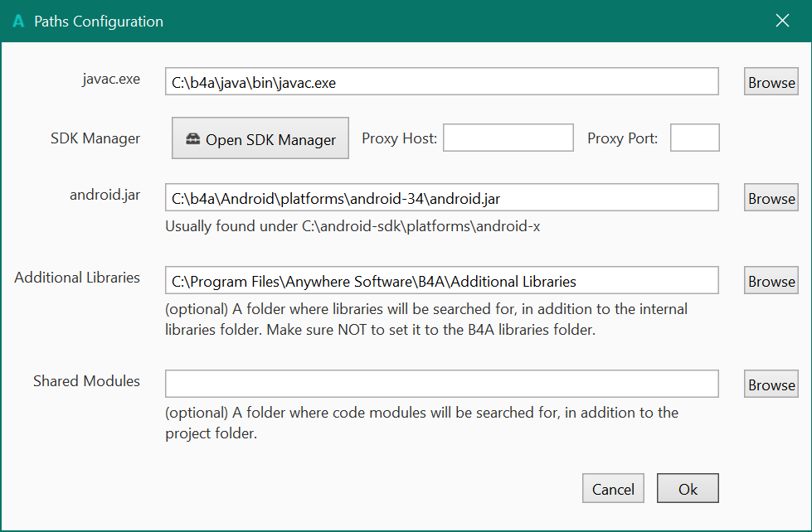Click the Shared Modules label

(x=86, y=381)
